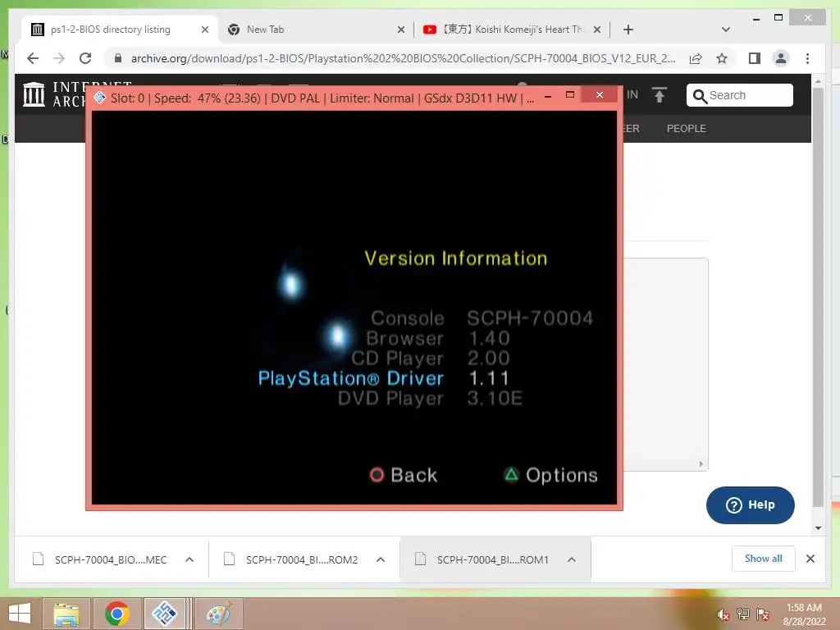This screenshot has width=840, height=630.
Task: Close the New Tab tab
Action: click(400, 30)
